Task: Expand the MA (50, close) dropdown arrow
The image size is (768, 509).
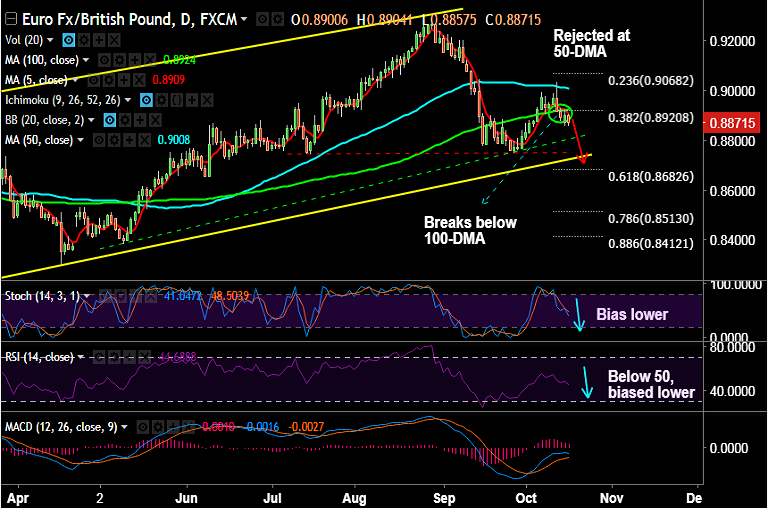Action: tap(80, 141)
